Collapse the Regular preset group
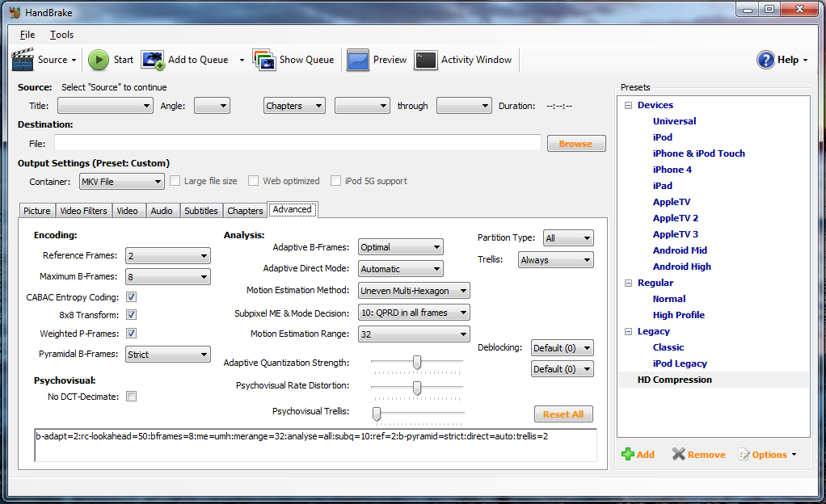Screen dimensions: 826x504 628,283
